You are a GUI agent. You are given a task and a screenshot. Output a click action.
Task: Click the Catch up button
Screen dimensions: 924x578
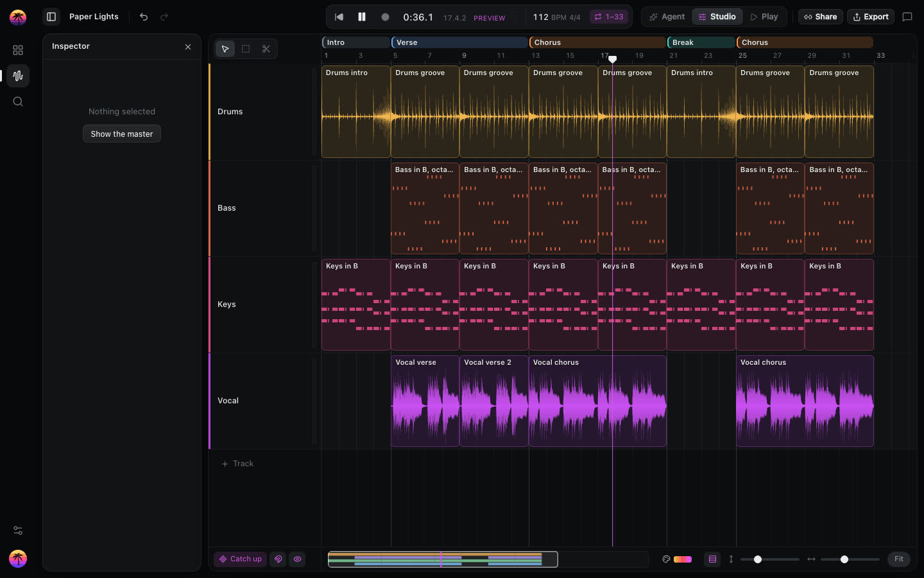tap(241, 559)
